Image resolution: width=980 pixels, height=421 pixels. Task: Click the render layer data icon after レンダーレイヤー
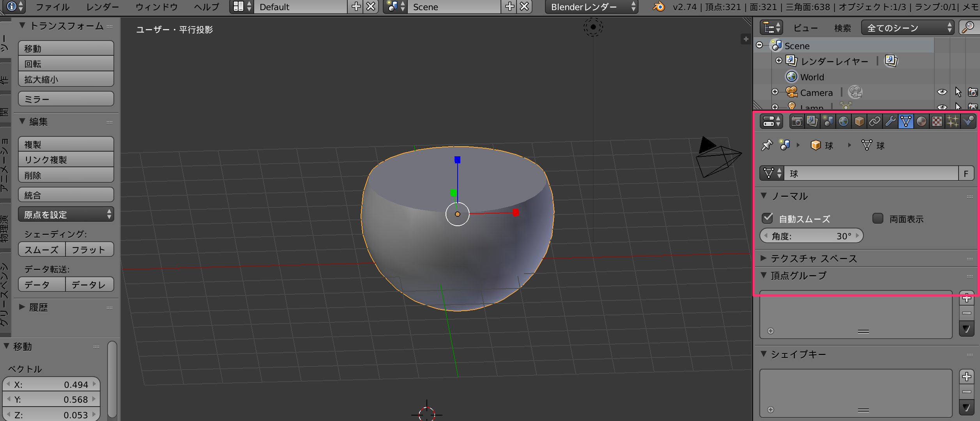pyautogui.click(x=891, y=61)
